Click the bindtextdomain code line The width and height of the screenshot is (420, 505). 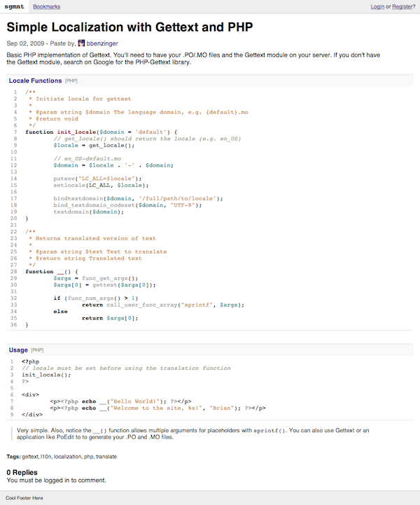138,198
